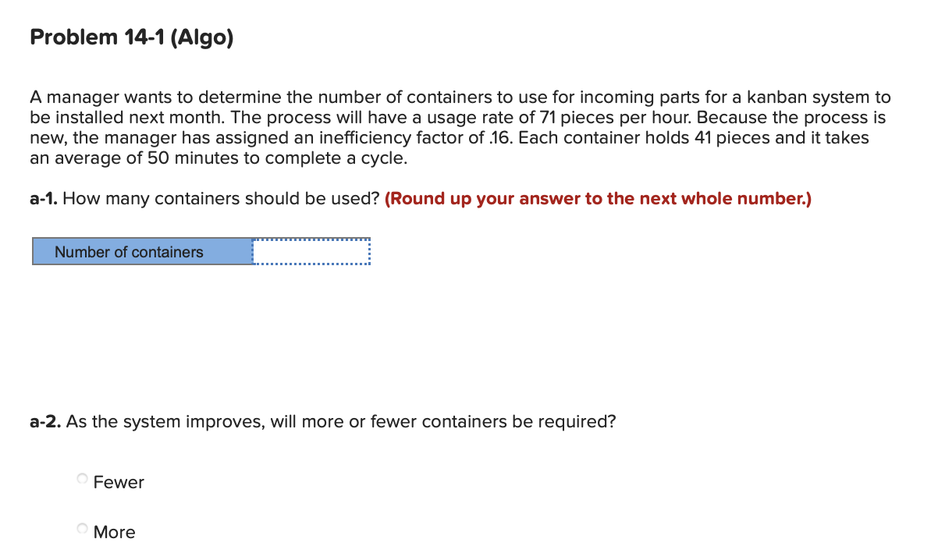The width and height of the screenshot is (938, 560).
Task: Click the Fewer option label text
Action: [x=118, y=482]
